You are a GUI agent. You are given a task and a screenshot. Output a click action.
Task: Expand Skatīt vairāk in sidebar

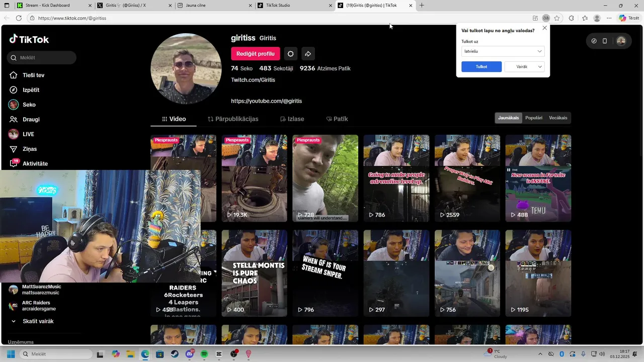pyautogui.click(x=32, y=321)
